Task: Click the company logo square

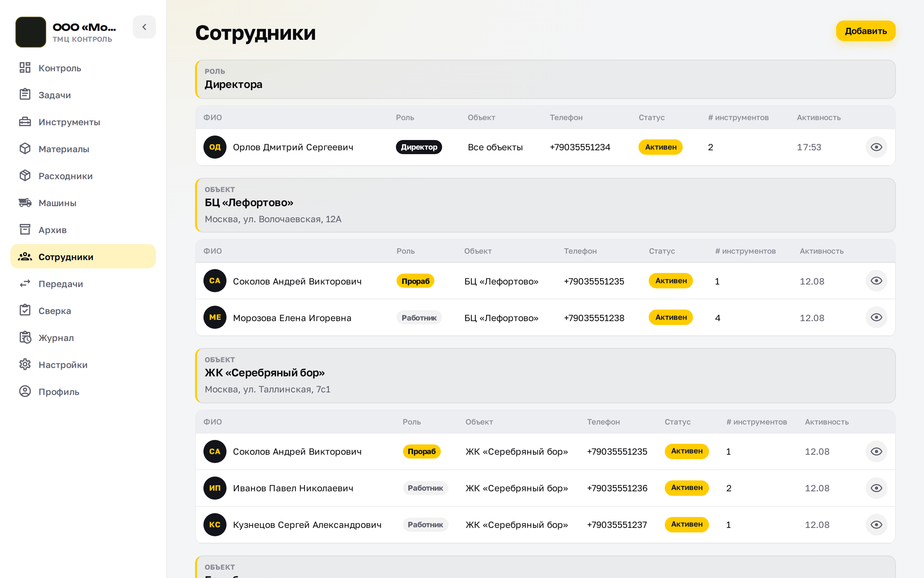Action: [x=30, y=32]
